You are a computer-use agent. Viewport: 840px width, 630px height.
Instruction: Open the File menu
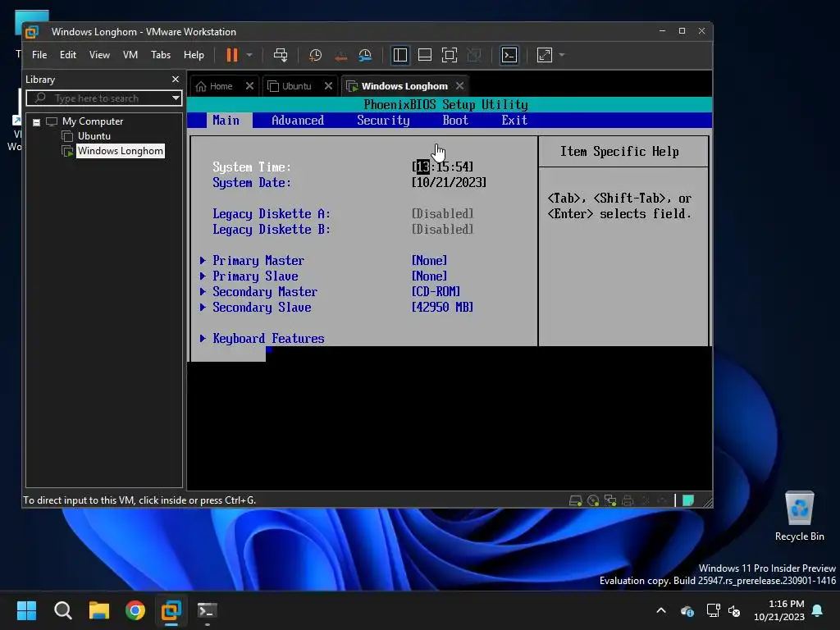click(39, 55)
